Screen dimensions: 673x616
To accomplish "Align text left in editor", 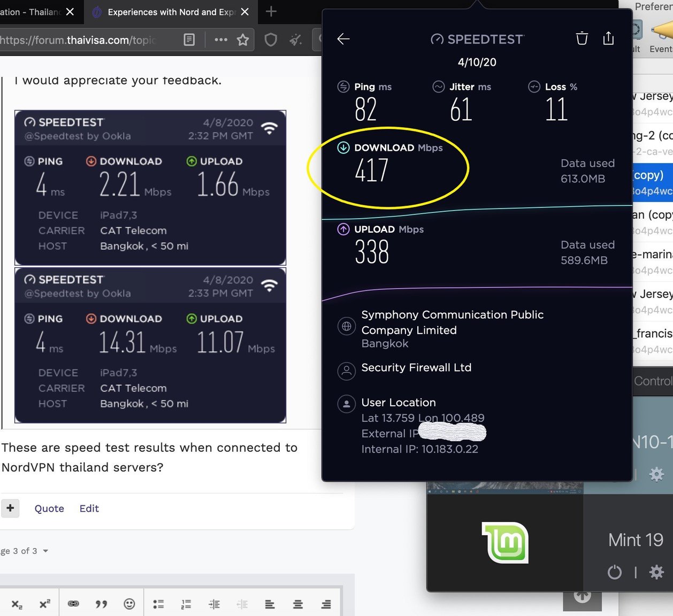I will coord(270,604).
